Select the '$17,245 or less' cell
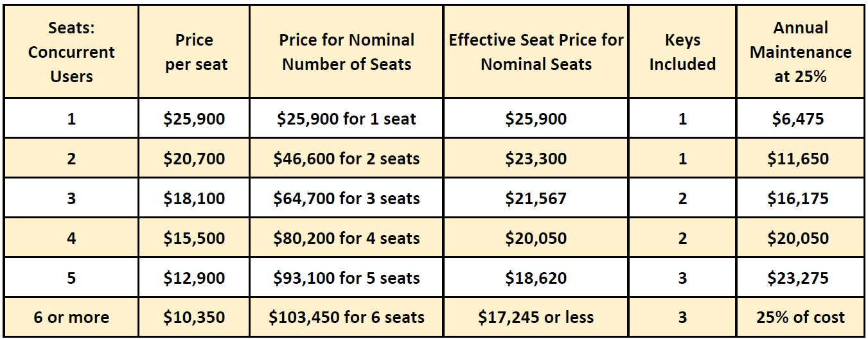The width and height of the screenshot is (868, 339). [536, 317]
